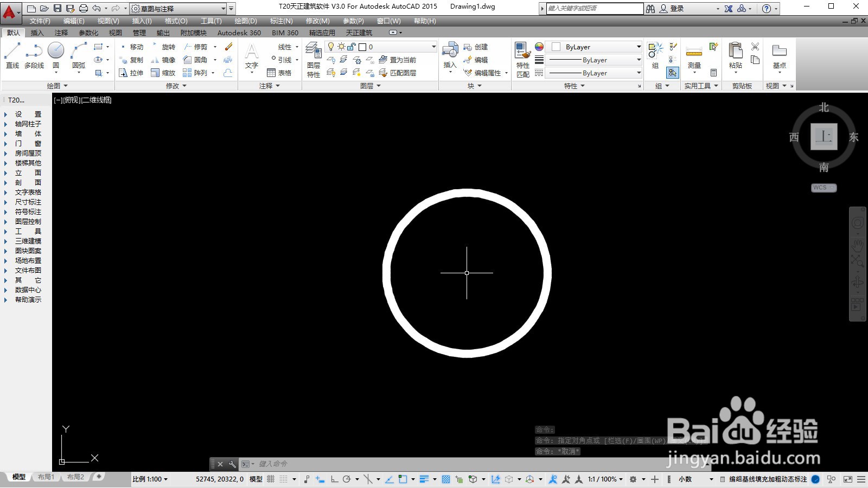The width and height of the screenshot is (868, 488).
Task: Use the 旋转 rotate tool
Action: pyautogui.click(x=163, y=47)
